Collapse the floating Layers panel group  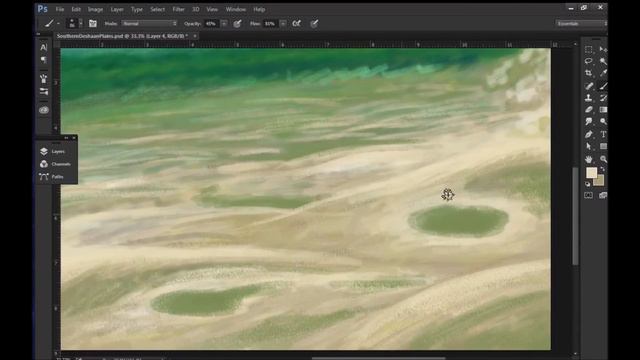click(x=66, y=138)
